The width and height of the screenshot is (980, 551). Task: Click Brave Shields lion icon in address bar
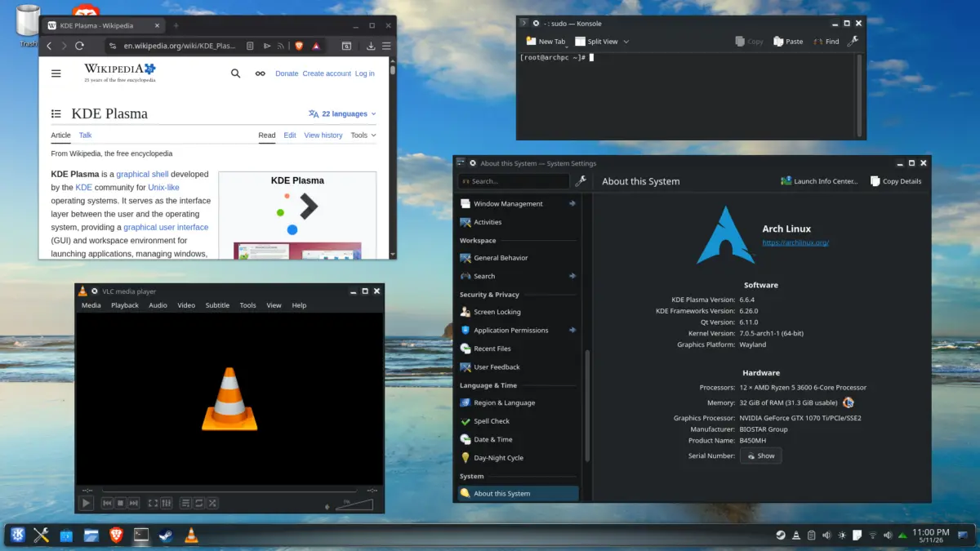point(299,47)
